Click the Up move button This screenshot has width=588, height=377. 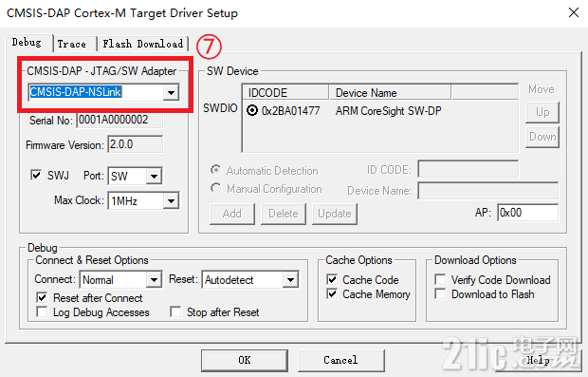coord(542,112)
